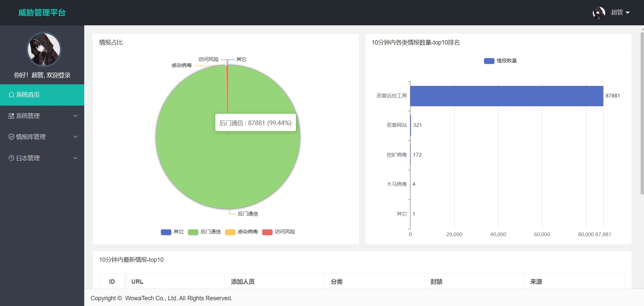Click the 其它 bar chart axis label
The height and width of the screenshot is (306, 644).
pos(402,214)
